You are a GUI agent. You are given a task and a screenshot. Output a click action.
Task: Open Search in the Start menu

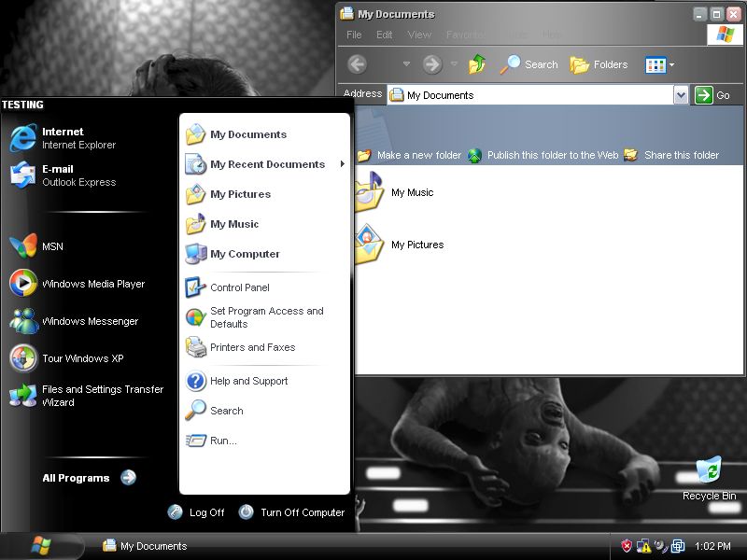(x=215, y=411)
